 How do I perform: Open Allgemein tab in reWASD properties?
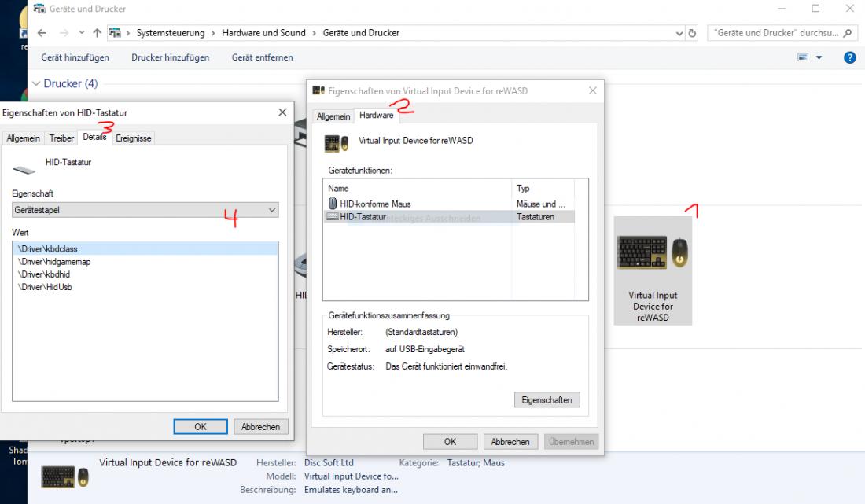[333, 116]
